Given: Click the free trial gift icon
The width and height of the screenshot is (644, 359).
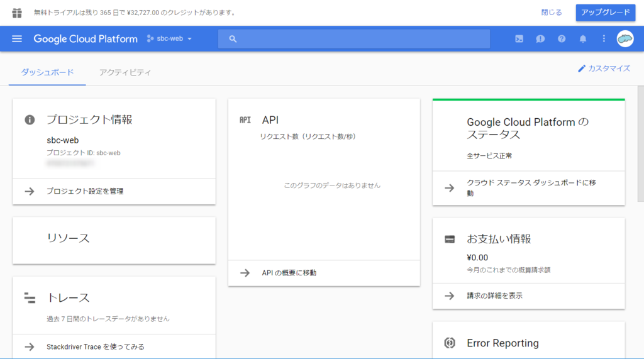Looking at the screenshot, I should click(x=17, y=13).
